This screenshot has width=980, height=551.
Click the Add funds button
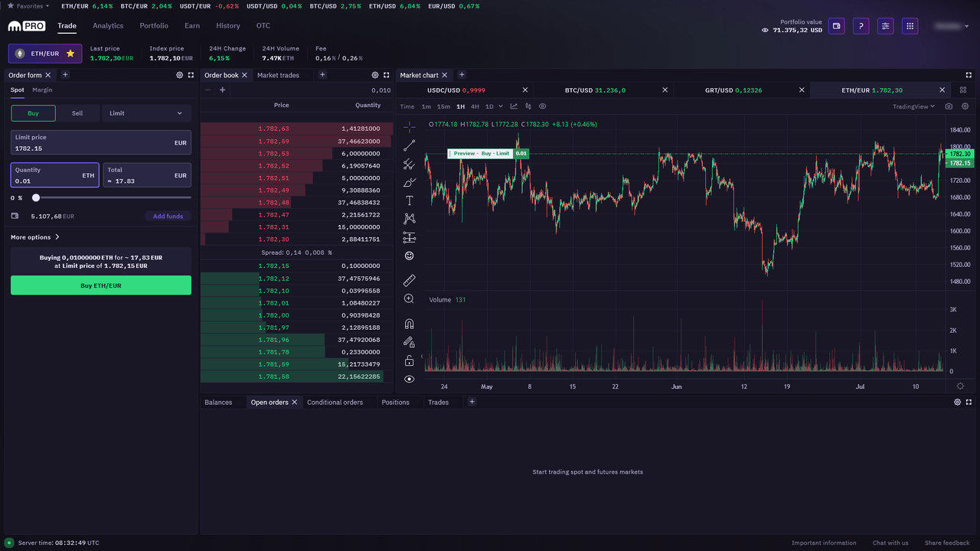pyautogui.click(x=168, y=217)
